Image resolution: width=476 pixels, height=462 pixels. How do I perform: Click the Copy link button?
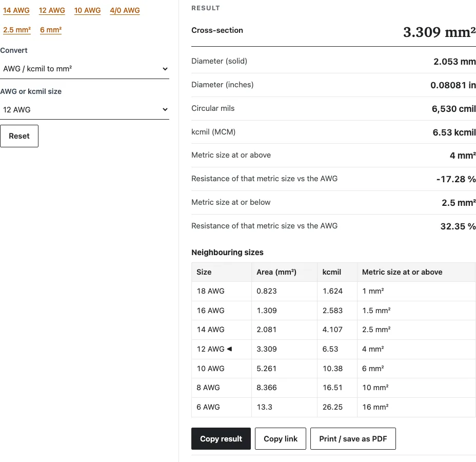coord(281,438)
